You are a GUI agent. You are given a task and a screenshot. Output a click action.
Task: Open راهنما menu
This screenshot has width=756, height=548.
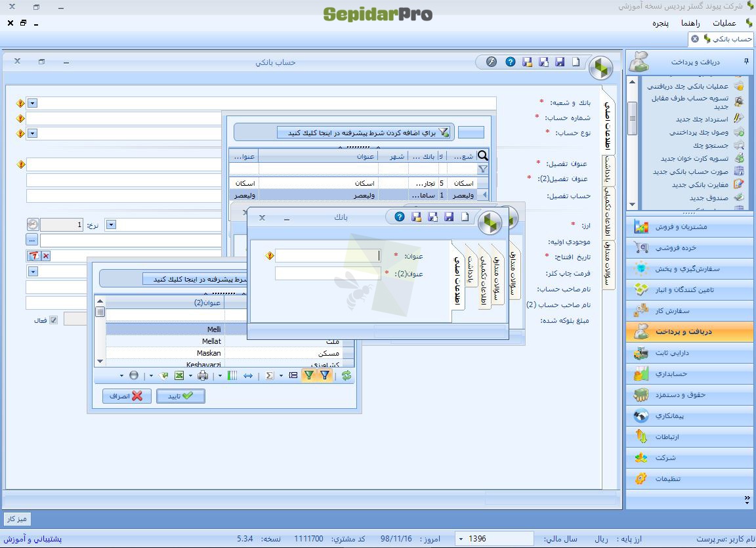pos(690,23)
